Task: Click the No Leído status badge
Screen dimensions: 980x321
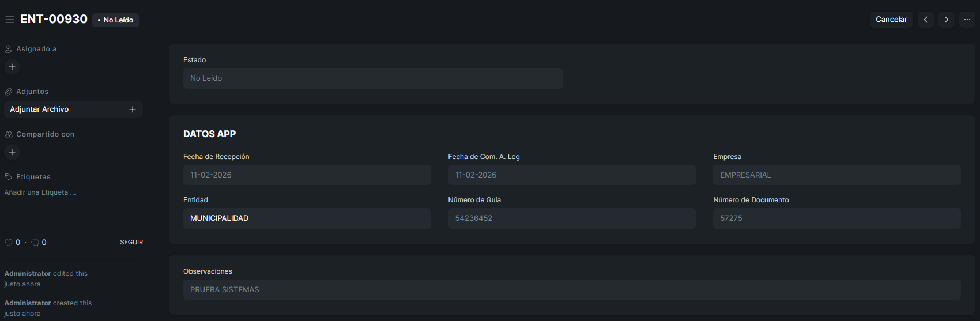Action: pos(116,20)
